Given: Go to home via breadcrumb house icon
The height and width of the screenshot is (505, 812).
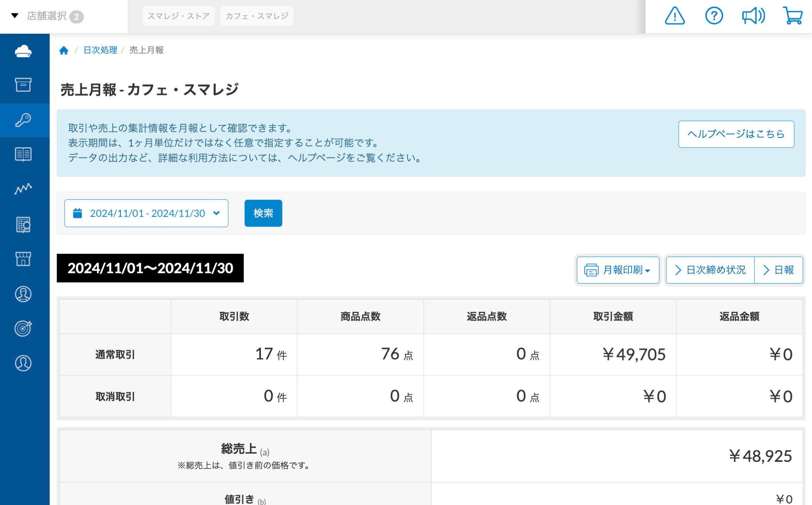Looking at the screenshot, I should coord(64,50).
